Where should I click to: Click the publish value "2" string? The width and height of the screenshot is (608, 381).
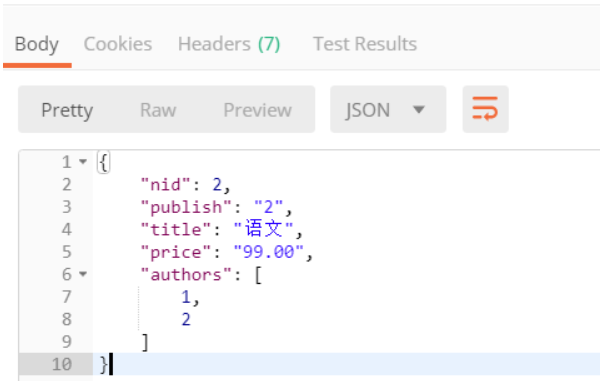click(x=268, y=207)
